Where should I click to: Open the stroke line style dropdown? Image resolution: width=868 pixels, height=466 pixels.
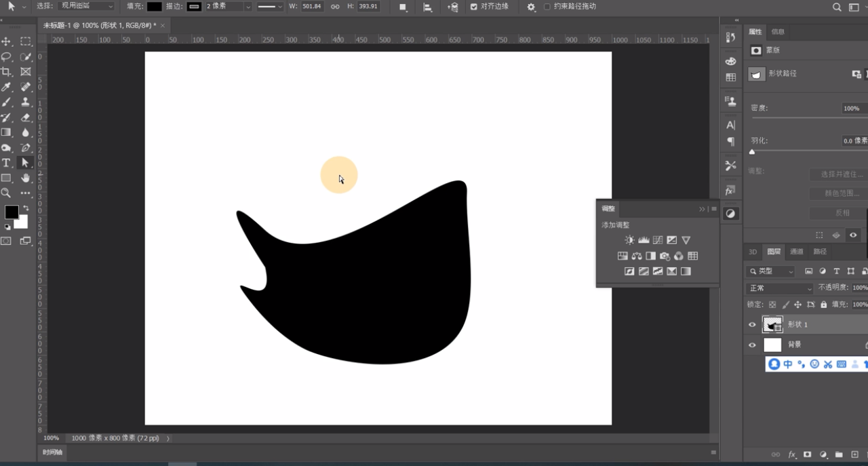270,7
